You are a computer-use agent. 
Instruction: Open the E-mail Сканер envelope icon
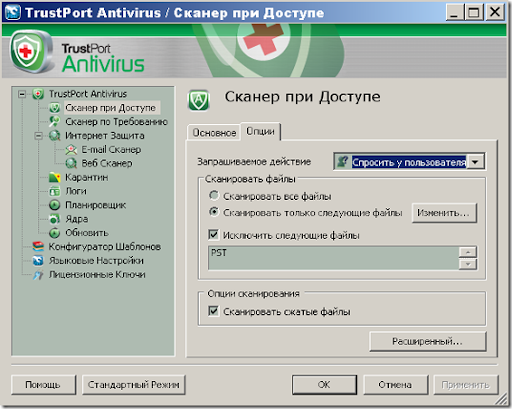(71, 150)
